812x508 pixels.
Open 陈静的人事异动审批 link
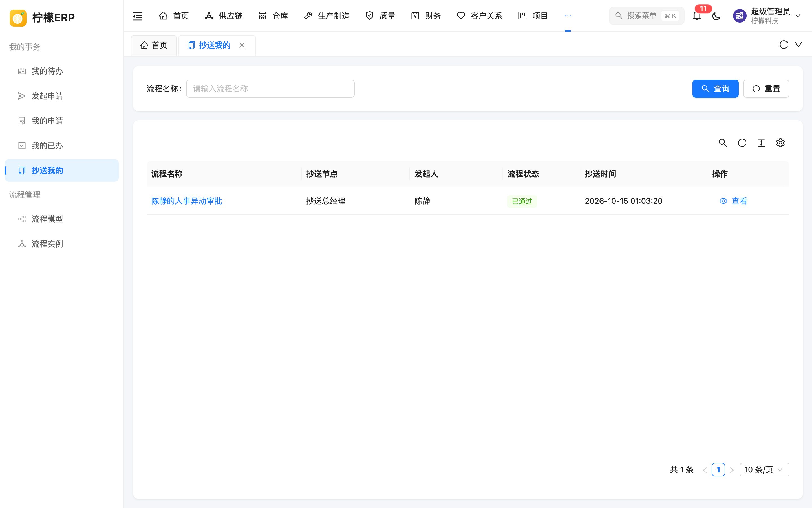(187, 201)
